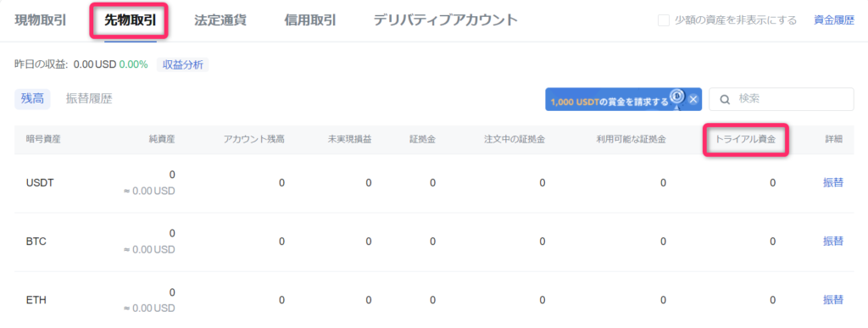Open 資金履歴 link
Screen dimensions: 868x328
[834, 20]
